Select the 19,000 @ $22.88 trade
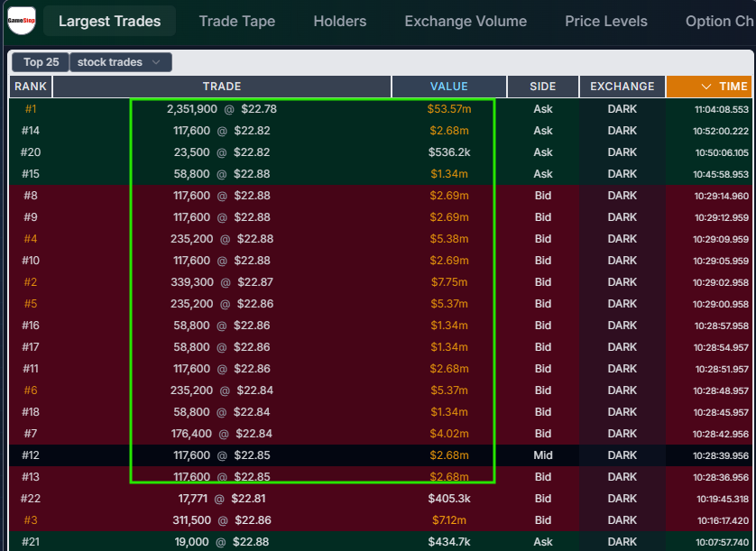Screen dimensions: 756x551 click(x=222, y=542)
